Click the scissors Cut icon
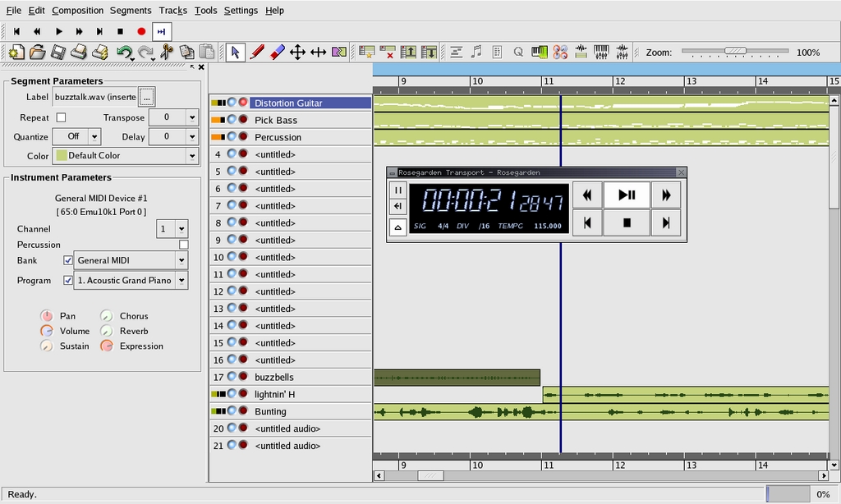 [x=167, y=53]
